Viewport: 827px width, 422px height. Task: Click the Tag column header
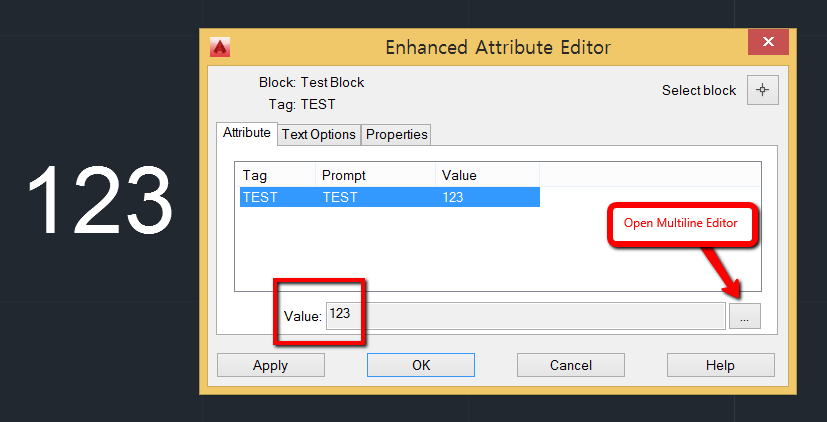click(x=275, y=175)
